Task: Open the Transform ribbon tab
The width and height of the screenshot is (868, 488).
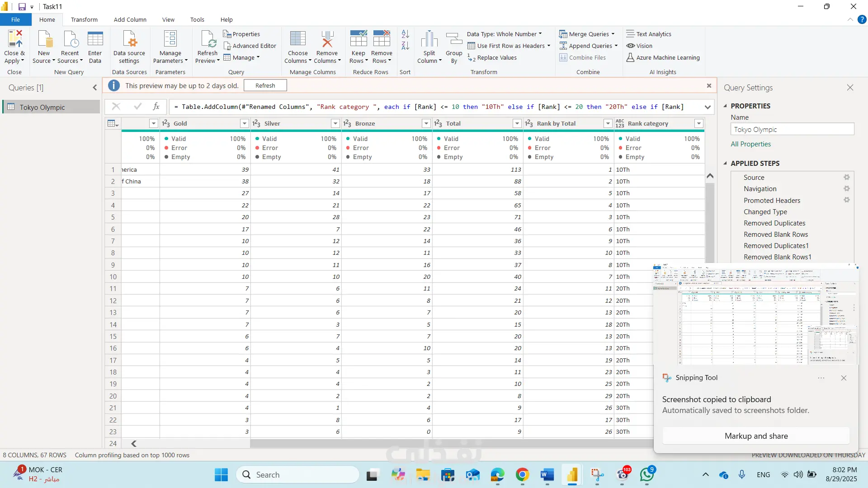Action: pos(84,19)
